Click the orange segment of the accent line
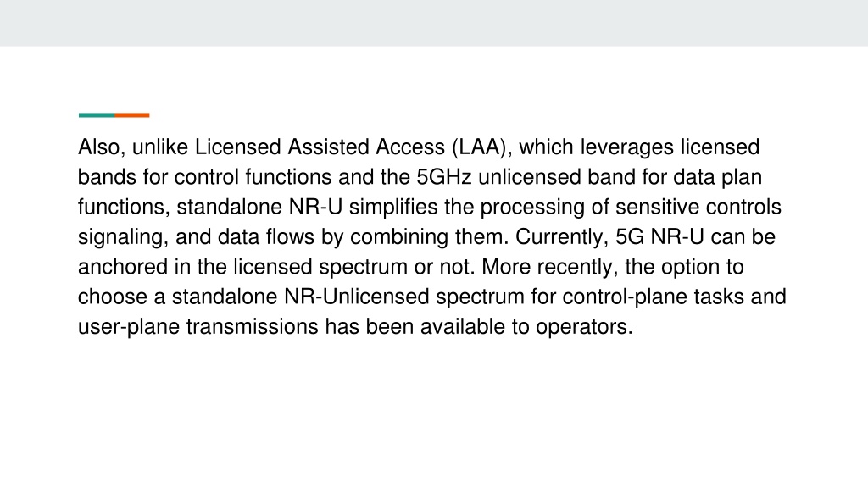Image resolution: width=868 pixels, height=488 pixels. coord(131,115)
